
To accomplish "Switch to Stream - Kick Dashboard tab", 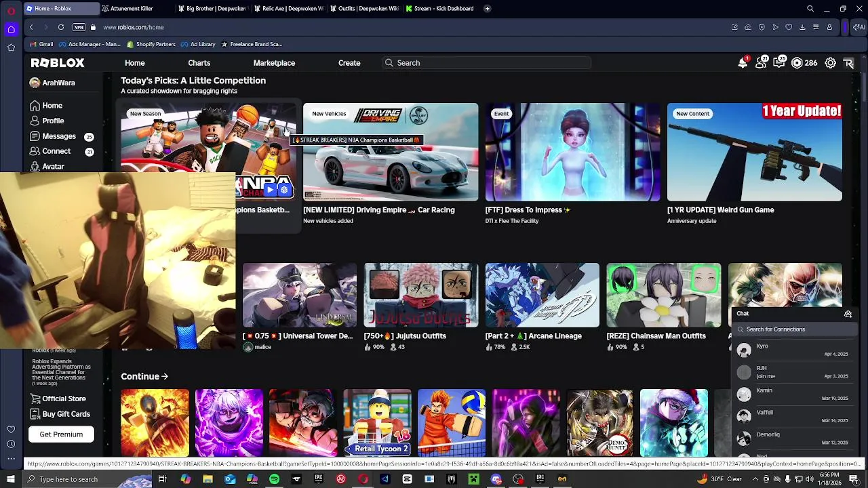I will (441, 9).
